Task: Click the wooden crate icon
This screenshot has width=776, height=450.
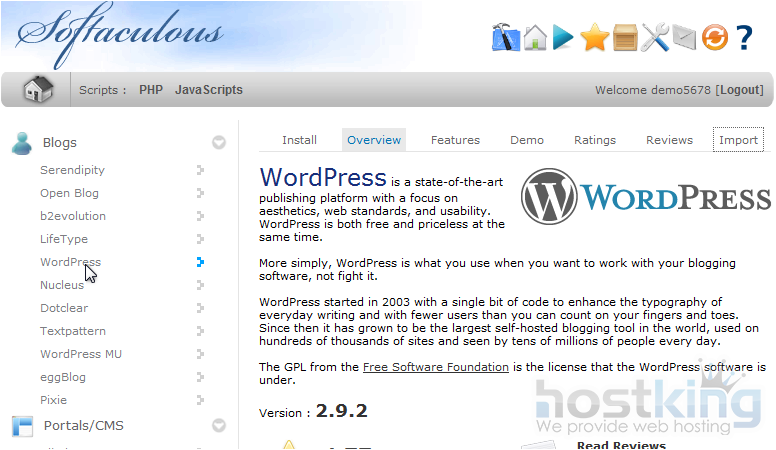Action: coord(625,38)
